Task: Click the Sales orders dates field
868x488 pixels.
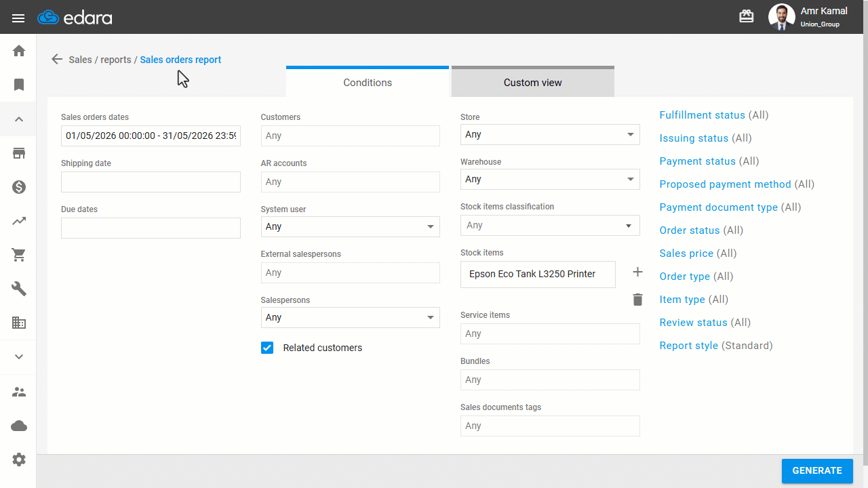Action: [x=151, y=136]
